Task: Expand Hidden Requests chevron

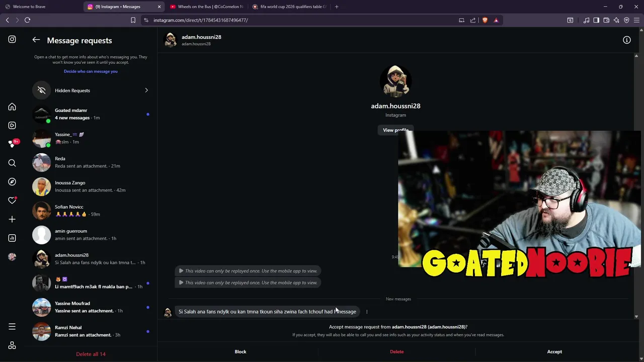Action: 146,90
